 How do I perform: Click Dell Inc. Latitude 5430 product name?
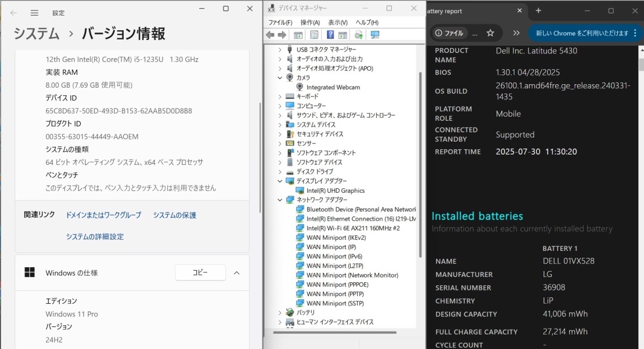point(537,51)
